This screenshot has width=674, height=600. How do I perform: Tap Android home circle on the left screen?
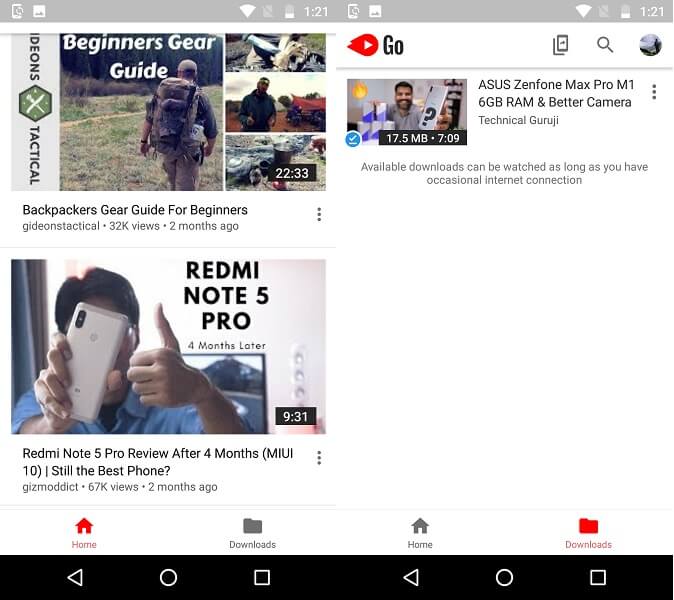168,577
